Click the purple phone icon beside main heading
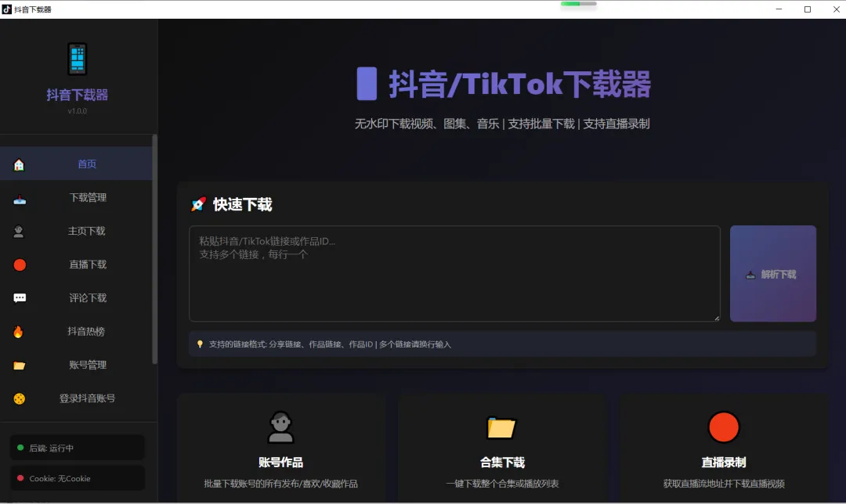The height and width of the screenshot is (504, 846). [x=367, y=84]
